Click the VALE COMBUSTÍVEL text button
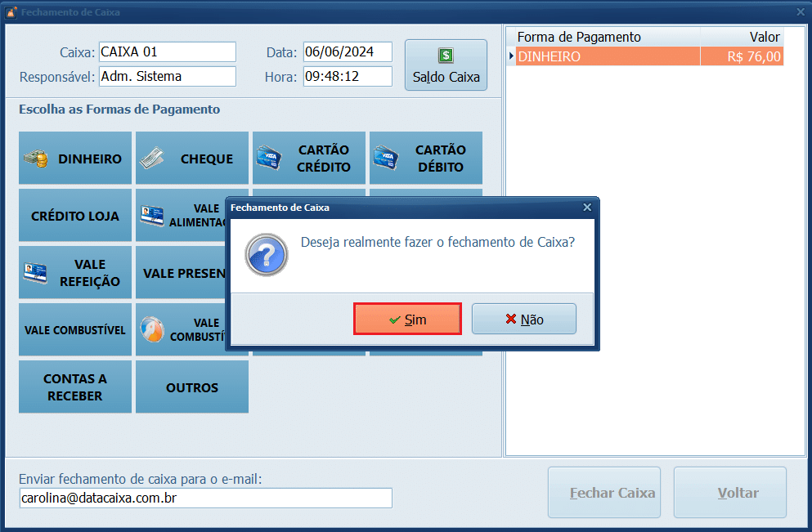The width and height of the screenshot is (812, 532). 75,330
